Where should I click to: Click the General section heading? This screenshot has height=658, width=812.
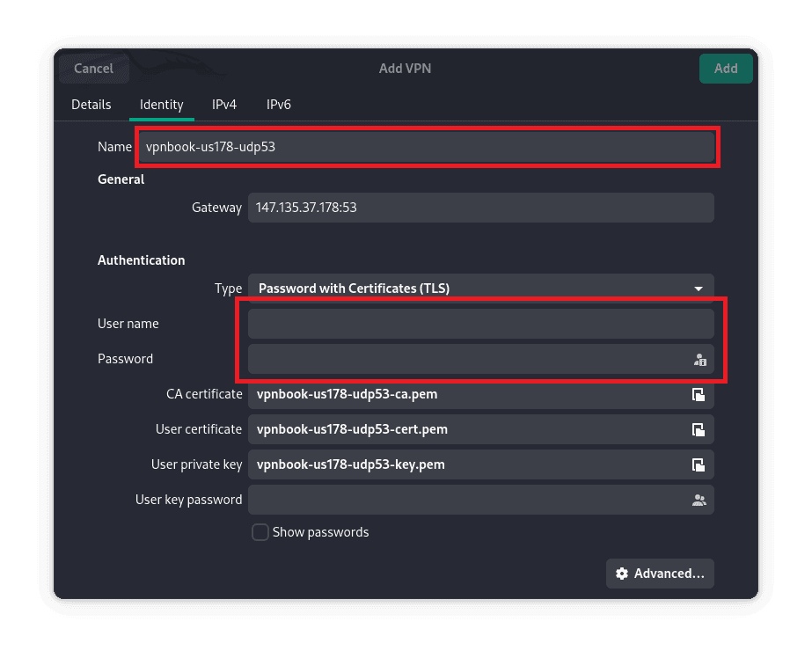(x=121, y=179)
